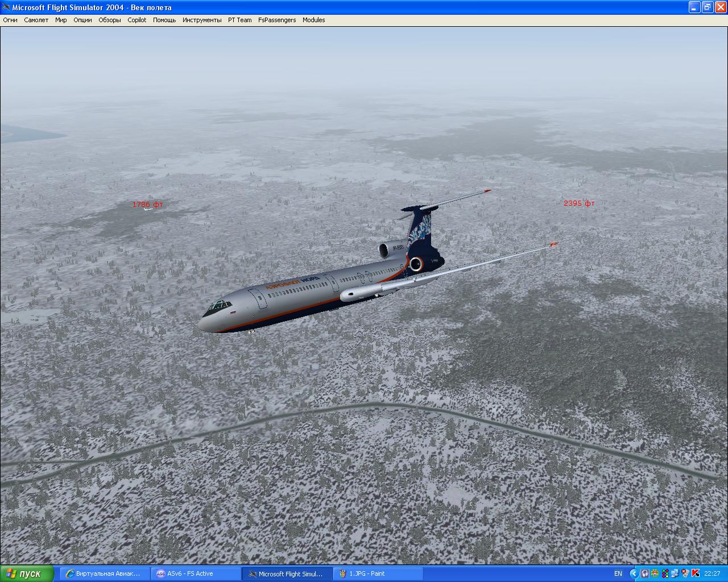The image size is (728, 582).
Task: Switch to Виртуальная Авиак... browser taskbar button
Action: 105,573
